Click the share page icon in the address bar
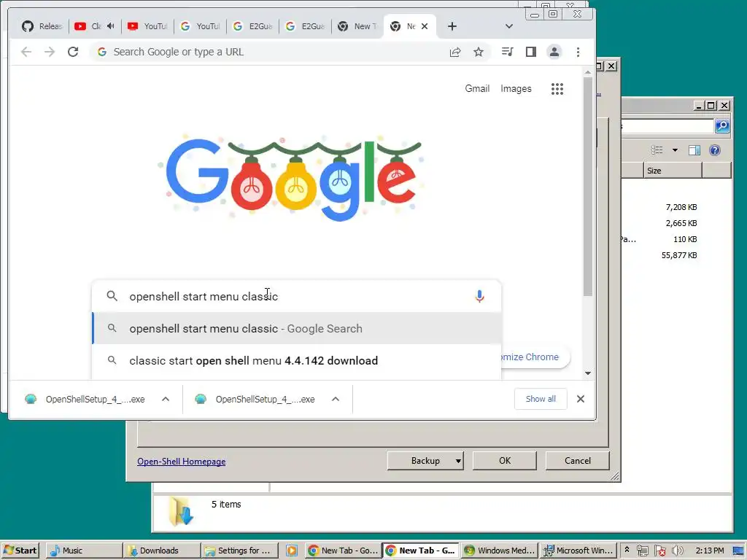Viewport: 747px width, 560px height. pos(455,52)
